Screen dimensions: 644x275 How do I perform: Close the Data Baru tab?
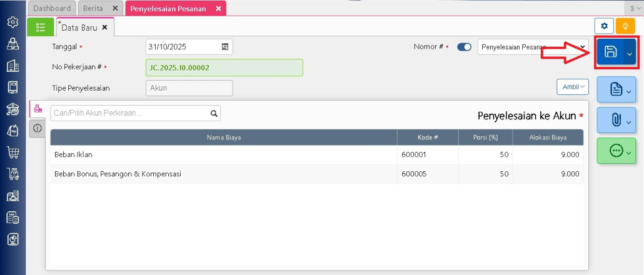pos(105,27)
